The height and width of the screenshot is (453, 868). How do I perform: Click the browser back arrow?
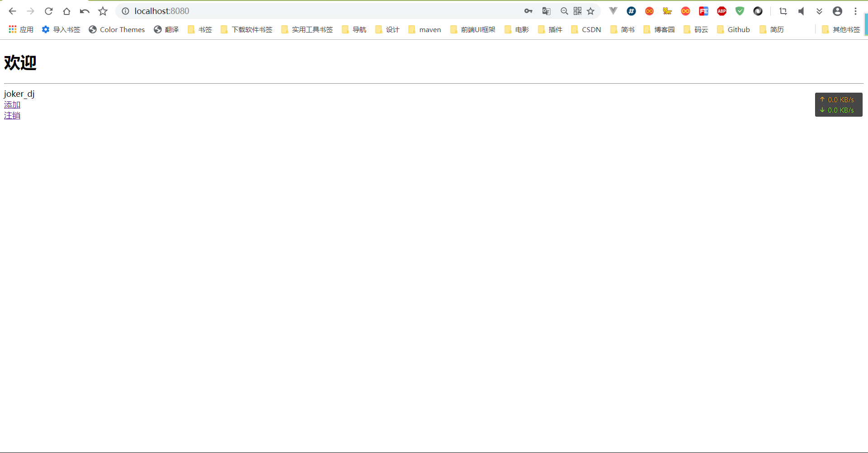pos(12,11)
